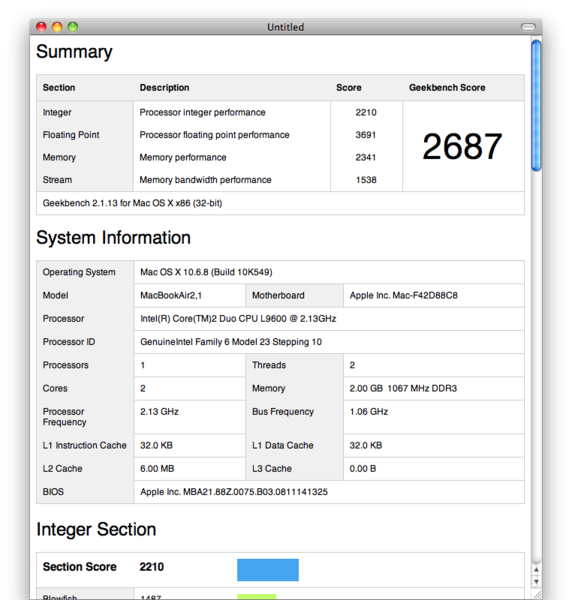Click '2.00 GB 1067 MHz DDR3' memory value
The image size is (572, 600).
(x=403, y=388)
